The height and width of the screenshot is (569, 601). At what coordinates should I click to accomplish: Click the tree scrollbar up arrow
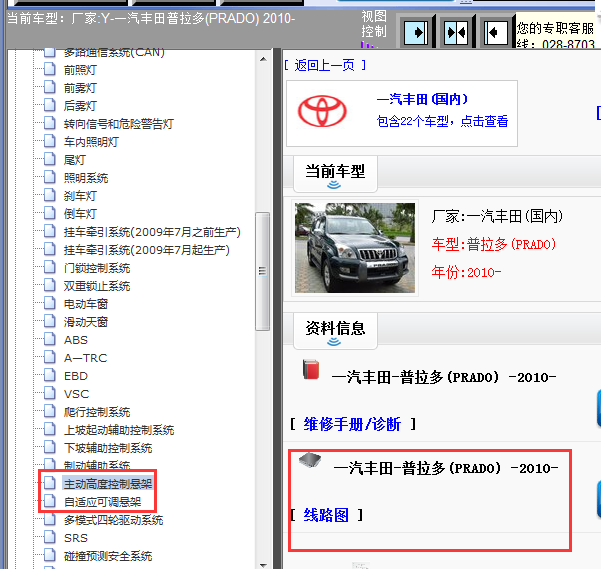coord(263,59)
